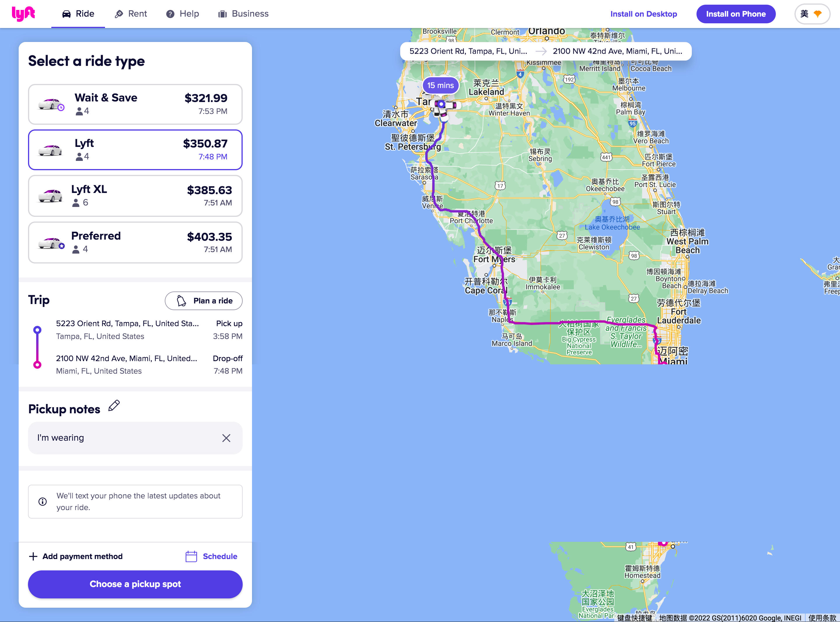
Task: Click the car icon in Ride tab
Action: tap(66, 14)
